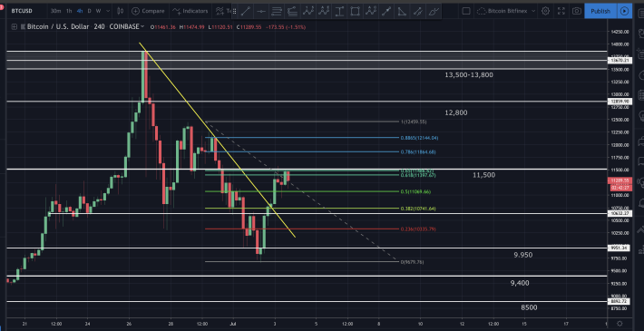Click Bitcoin / U.S. Dollar legend title

(58, 26)
